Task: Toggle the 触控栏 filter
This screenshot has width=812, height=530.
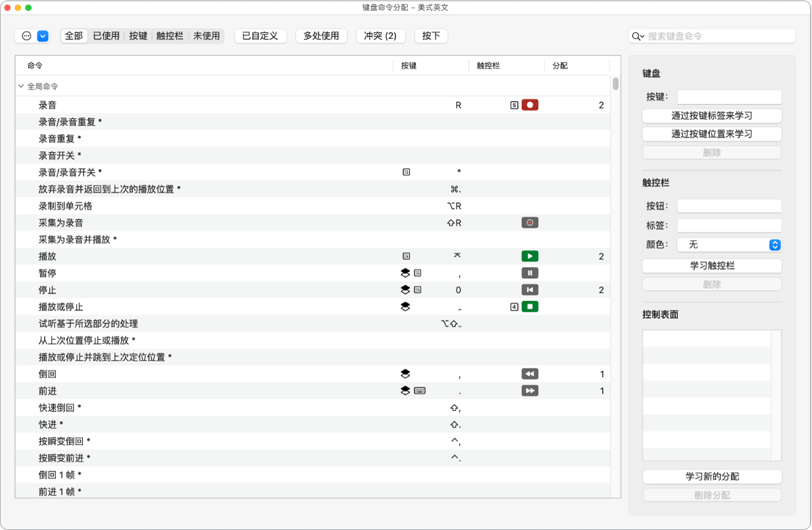Action: (x=171, y=36)
